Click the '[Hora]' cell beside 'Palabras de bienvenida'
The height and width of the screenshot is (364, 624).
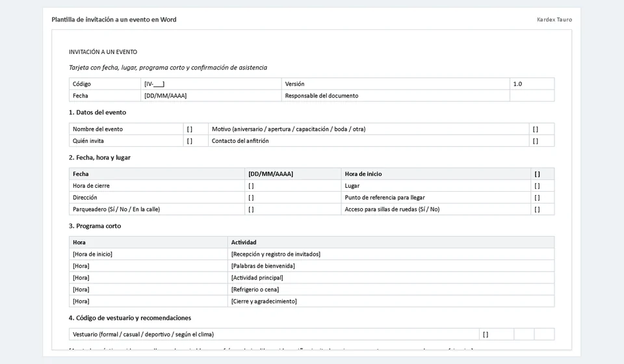pyautogui.click(x=148, y=266)
